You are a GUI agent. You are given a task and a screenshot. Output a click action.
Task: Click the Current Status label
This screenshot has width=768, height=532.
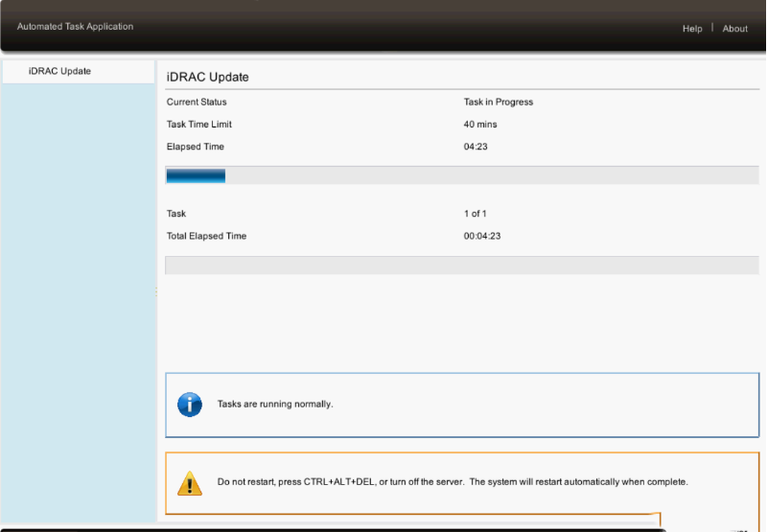[x=197, y=102]
